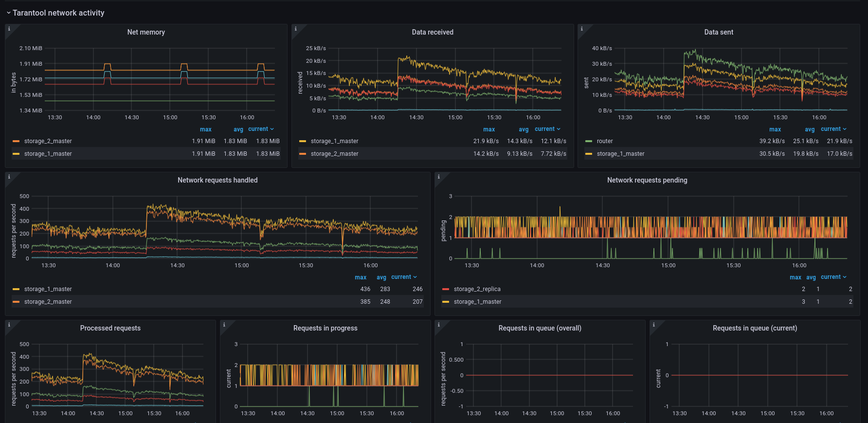Sort Data received legend by current
The image size is (868, 423).
(x=548, y=129)
